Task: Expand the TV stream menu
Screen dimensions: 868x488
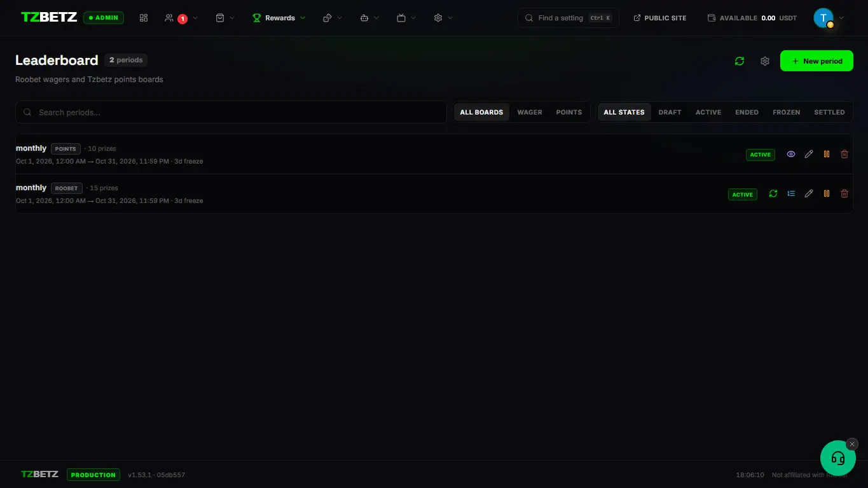Action: pos(406,18)
